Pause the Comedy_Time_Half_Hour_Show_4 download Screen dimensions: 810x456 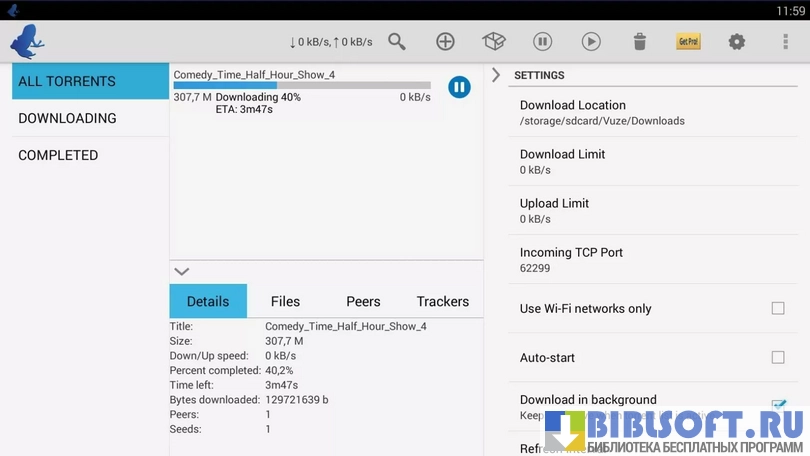pyautogui.click(x=459, y=87)
